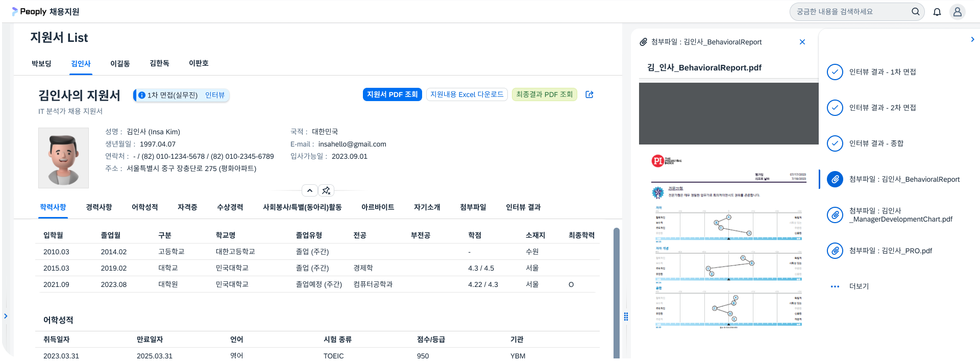The width and height of the screenshot is (980, 362).
Task: Click the 2023.09.01 입사가능일 value
Action: (x=350, y=157)
